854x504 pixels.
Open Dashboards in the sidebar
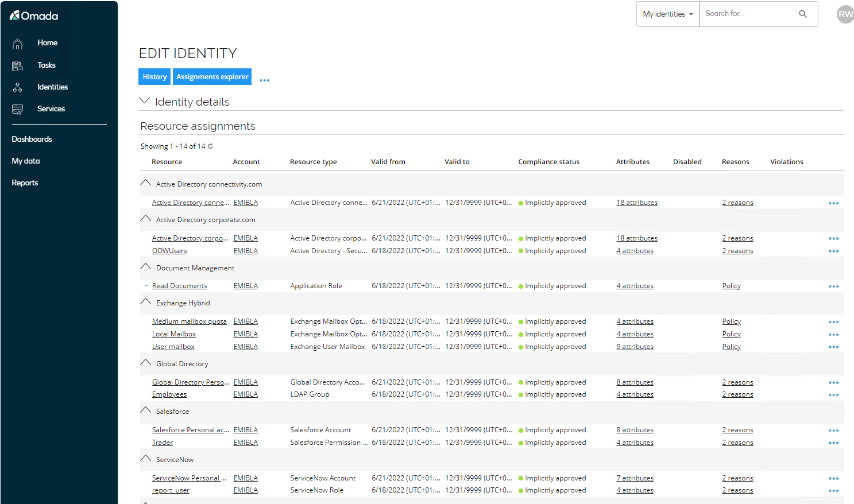click(x=32, y=139)
